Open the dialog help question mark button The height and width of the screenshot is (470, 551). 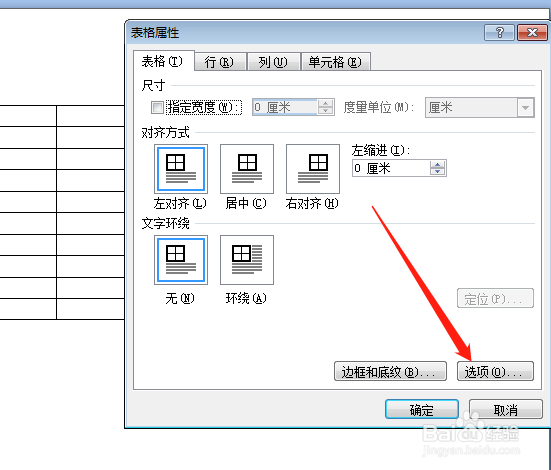(x=499, y=33)
